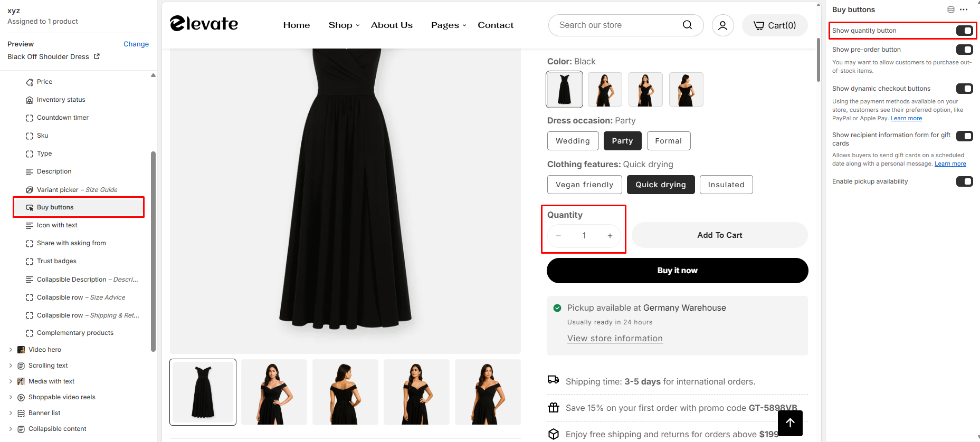Click the Scrolling text section icon
The width and height of the screenshot is (980, 442).
click(21, 366)
